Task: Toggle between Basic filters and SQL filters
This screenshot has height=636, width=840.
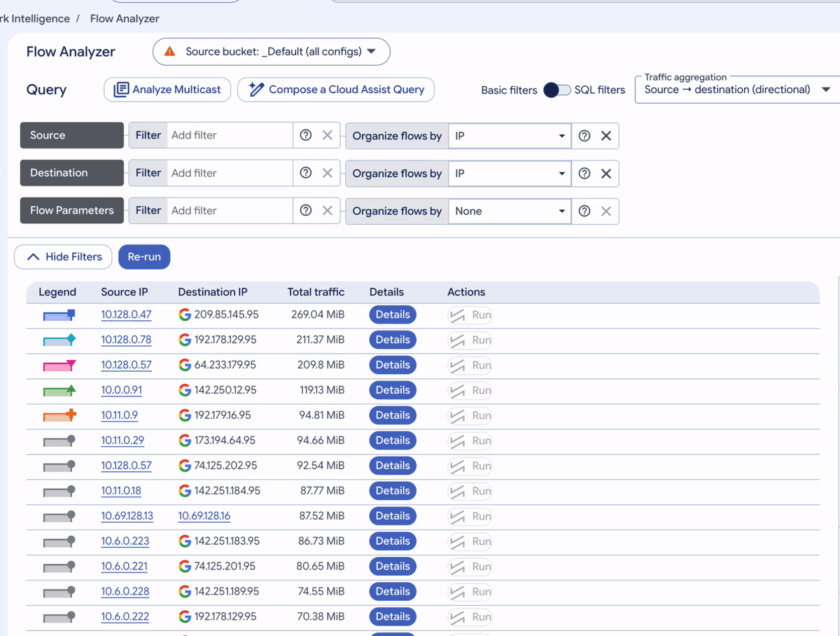Action: 557,90
